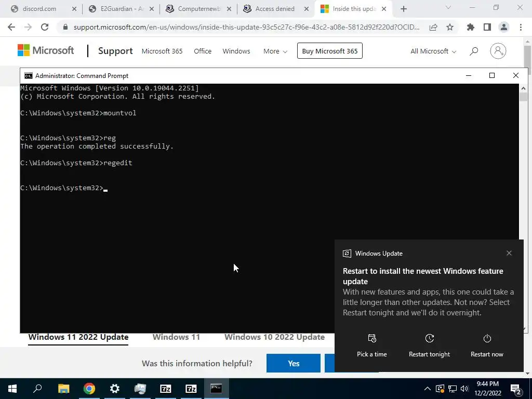Close the Access denied tab
This screenshot has height=399, width=532.
(x=307, y=9)
